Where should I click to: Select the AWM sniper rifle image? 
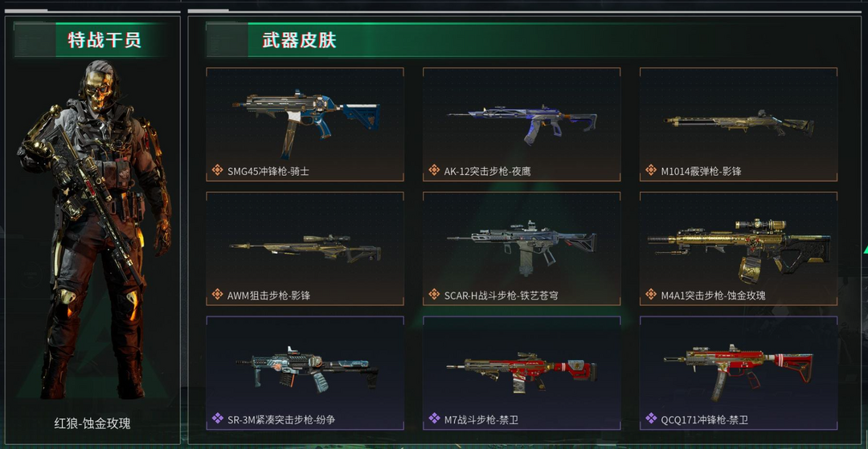coord(305,248)
